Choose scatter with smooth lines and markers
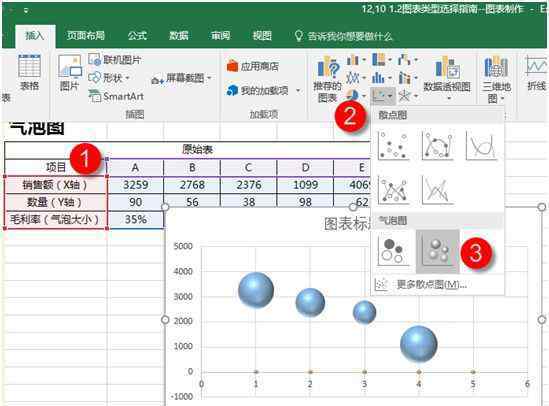Screen dimensions: 549x406 (x=438, y=145)
